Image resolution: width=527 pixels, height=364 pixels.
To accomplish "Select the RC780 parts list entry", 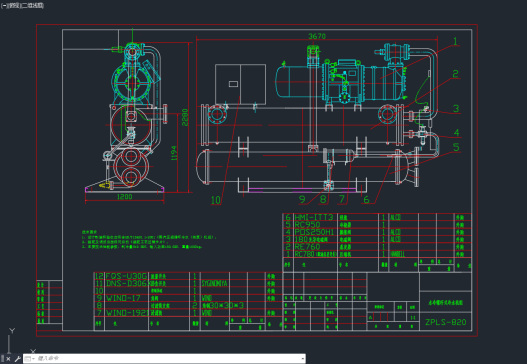I will pos(304,254).
